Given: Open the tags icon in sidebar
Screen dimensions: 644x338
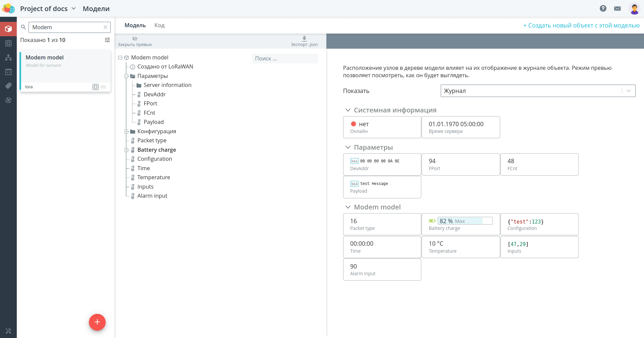Looking at the screenshot, I should [8, 86].
